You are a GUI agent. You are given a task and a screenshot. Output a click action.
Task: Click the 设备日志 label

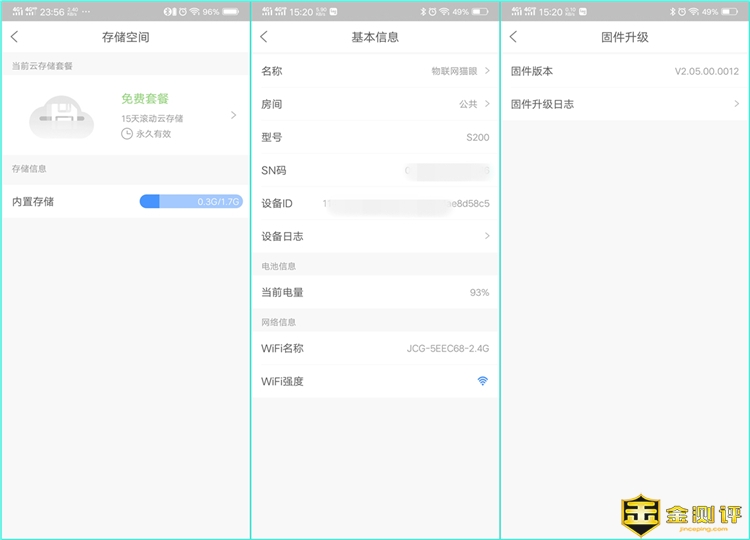click(x=282, y=236)
